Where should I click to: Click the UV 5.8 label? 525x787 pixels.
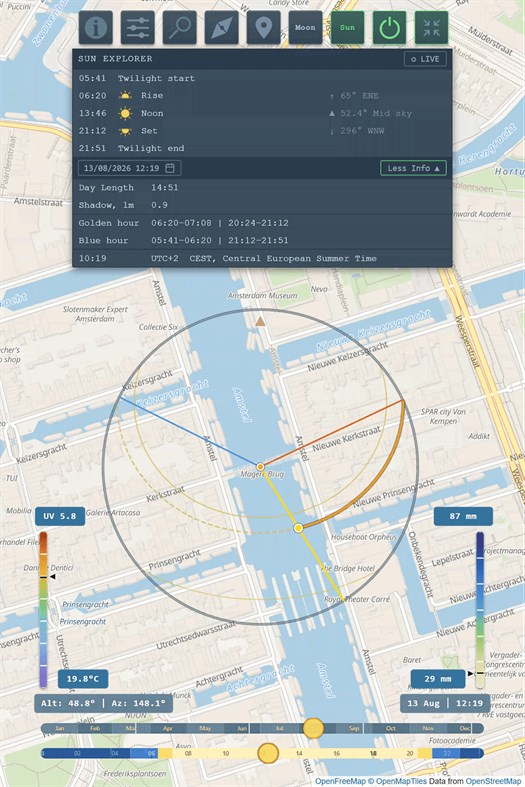click(x=60, y=516)
